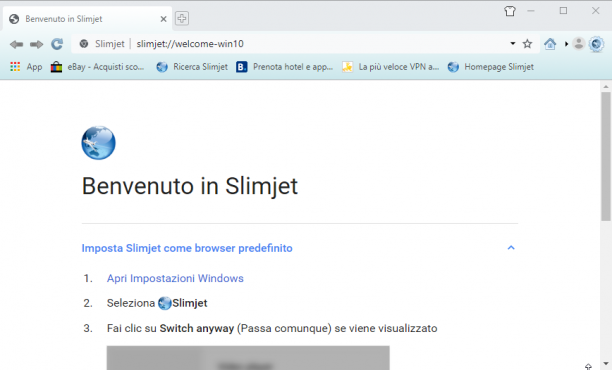Close the Benvenuto in Slimjet tab
The image size is (612, 370).
pyautogui.click(x=164, y=19)
